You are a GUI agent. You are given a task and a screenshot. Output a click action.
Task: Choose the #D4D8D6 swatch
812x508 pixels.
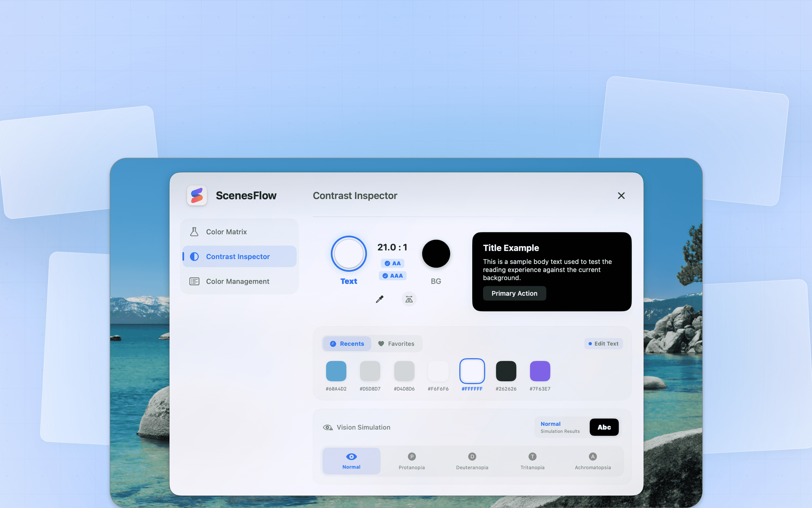coord(404,371)
